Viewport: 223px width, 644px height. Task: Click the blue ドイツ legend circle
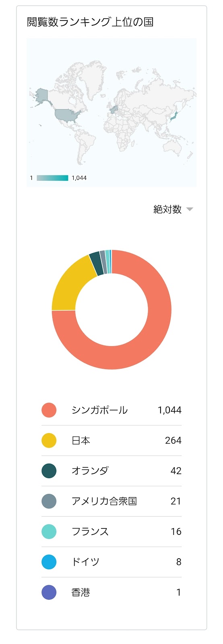click(x=49, y=562)
